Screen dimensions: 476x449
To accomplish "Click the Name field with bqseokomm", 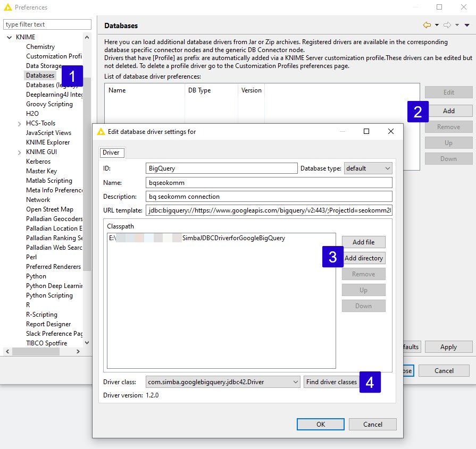I will (x=269, y=183).
